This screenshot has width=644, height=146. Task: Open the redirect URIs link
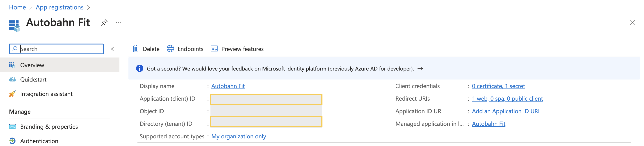[507, 99]
